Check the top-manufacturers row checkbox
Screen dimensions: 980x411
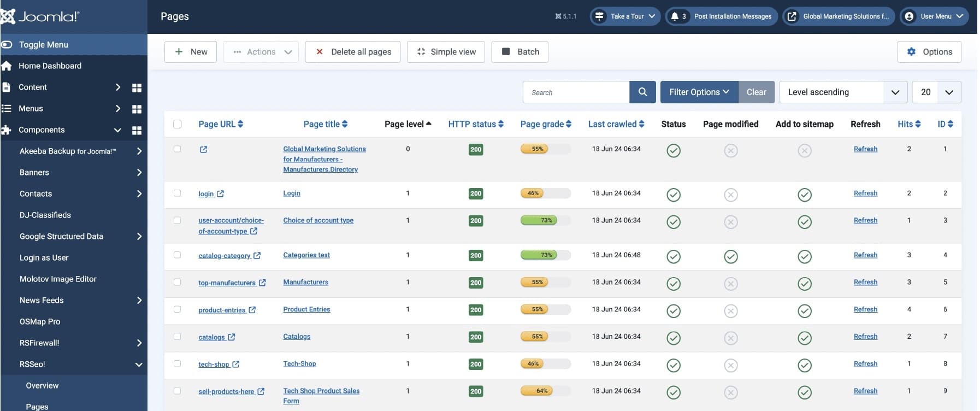click(177, 282)
